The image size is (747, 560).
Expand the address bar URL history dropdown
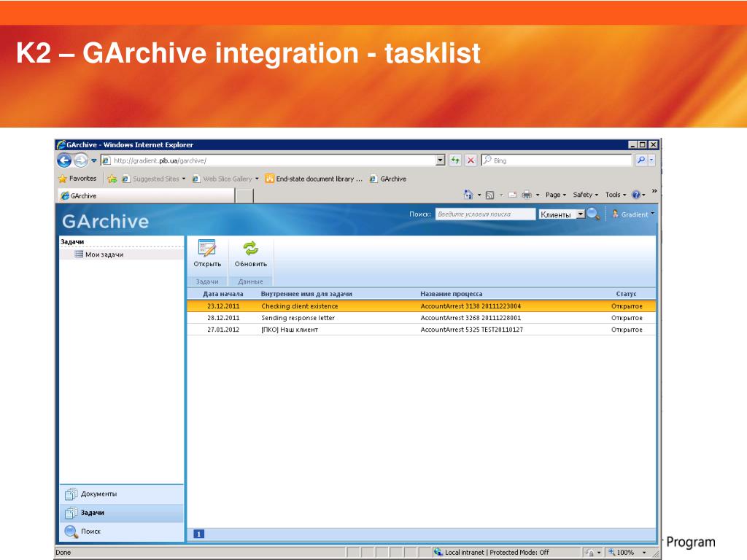[x=441, y=160]
